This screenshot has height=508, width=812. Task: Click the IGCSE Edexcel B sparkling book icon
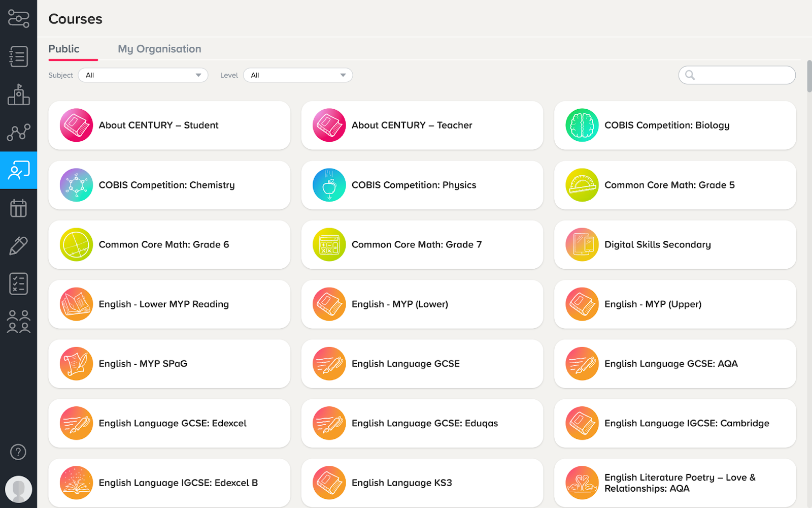pos(76,483)
